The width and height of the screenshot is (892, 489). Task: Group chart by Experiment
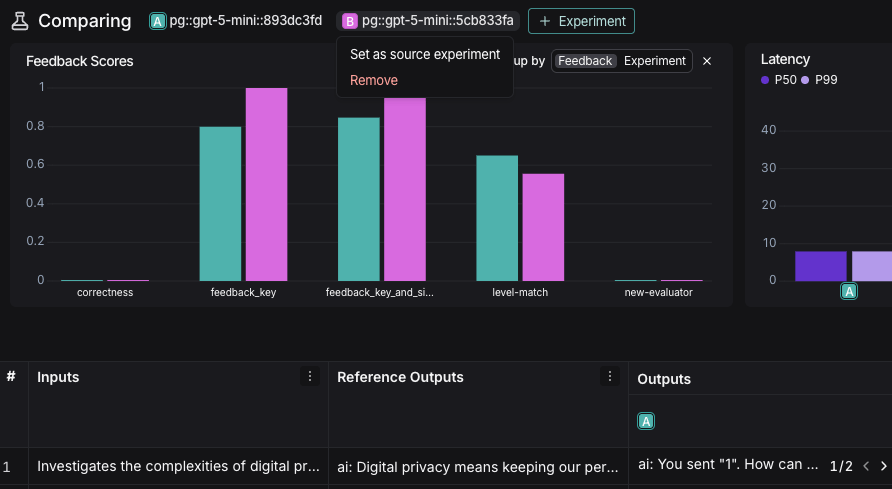(x=655, y=61)
